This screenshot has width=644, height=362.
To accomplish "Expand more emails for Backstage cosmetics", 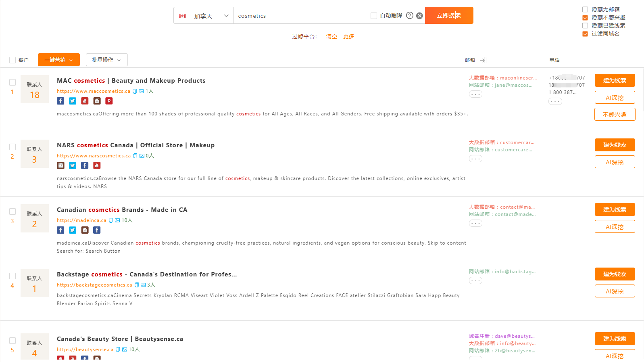I will point(475,280).
